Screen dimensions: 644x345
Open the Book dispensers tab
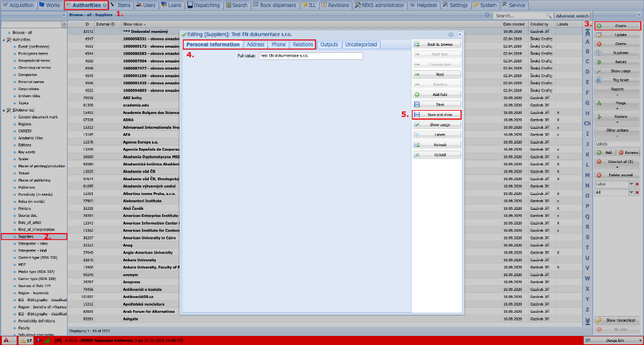(x=275, y=5)
